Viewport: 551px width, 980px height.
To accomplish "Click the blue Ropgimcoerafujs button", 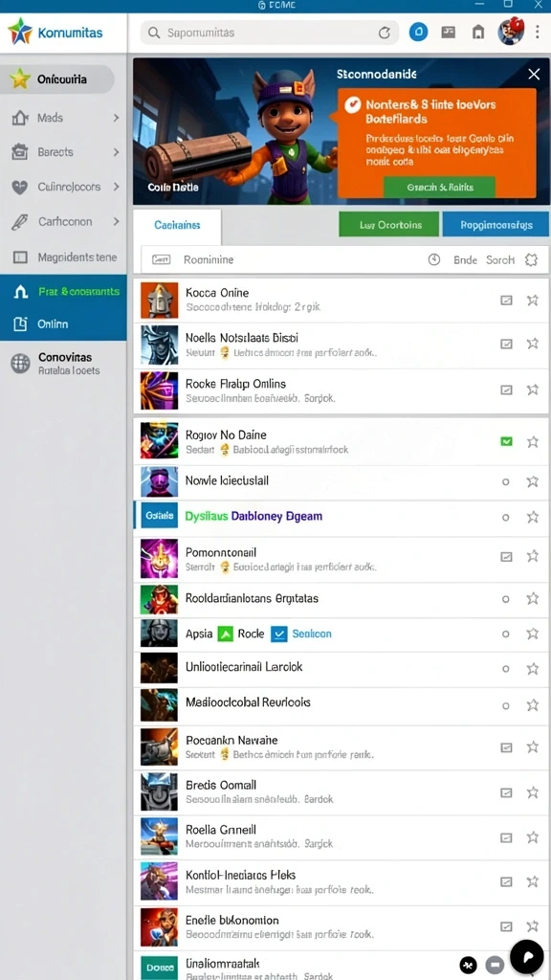I will (x=496, y=224).
